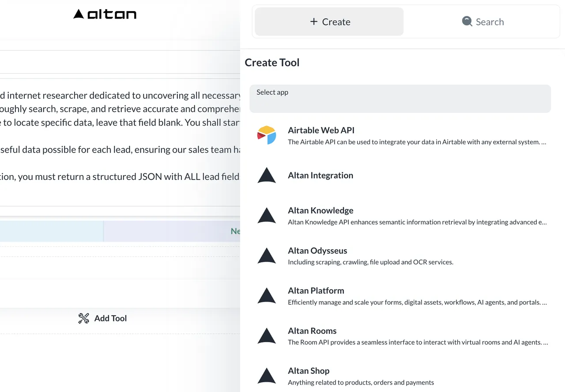Choose Altan Platform from app list
565x392 pixels.
pos(400,296)
